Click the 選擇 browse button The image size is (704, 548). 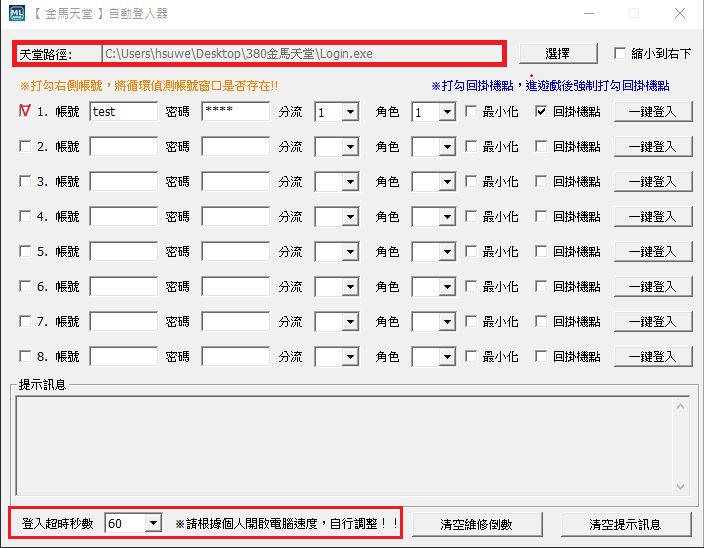[x=557, y=53]
